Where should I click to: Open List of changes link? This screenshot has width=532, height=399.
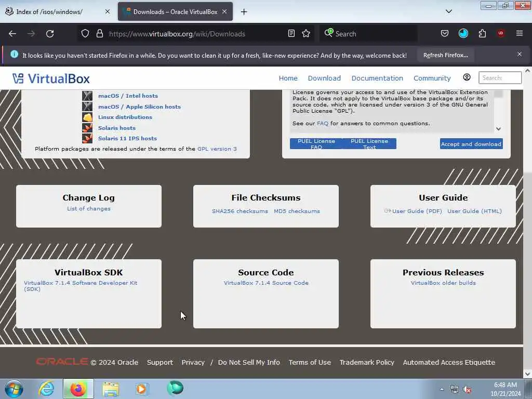pyautogui.click(x=88, y=209)
